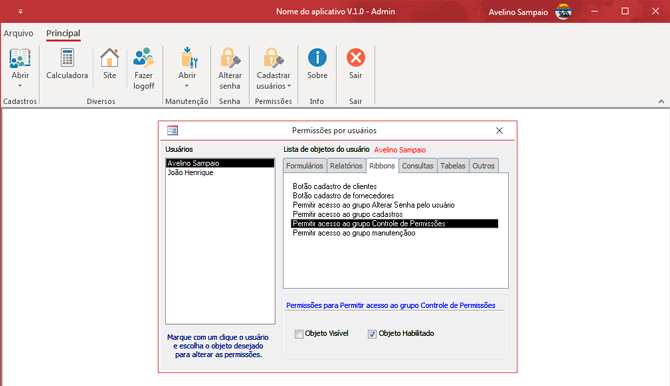
Task: Launch the Calculadora tool
Action: pyautogui.click(x=67, y=58)
